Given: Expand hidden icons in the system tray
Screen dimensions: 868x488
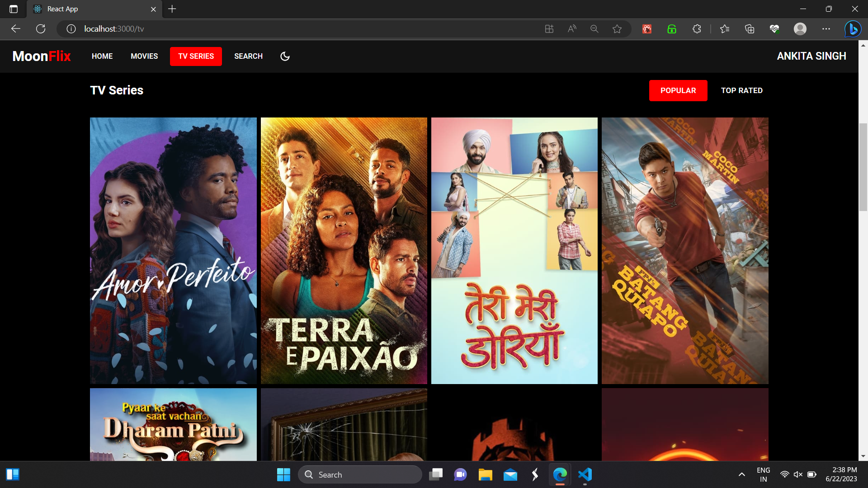Looking at the screenshot, I should pyautogui.click(x=742, y=474).
